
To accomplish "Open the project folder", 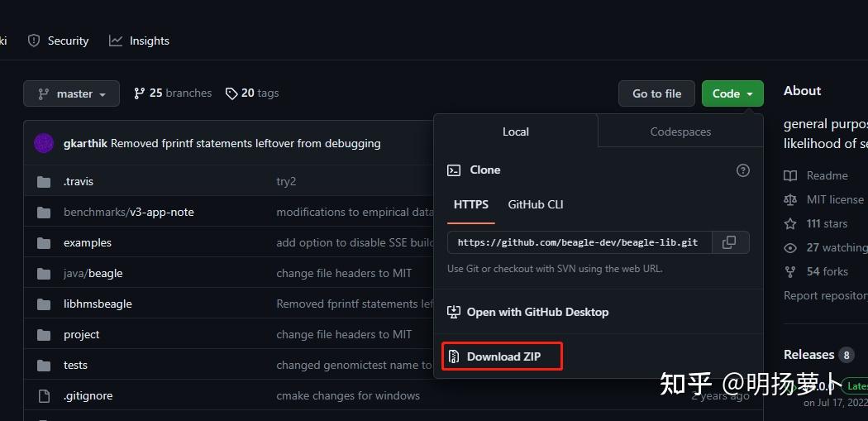I will coord(81,335).
